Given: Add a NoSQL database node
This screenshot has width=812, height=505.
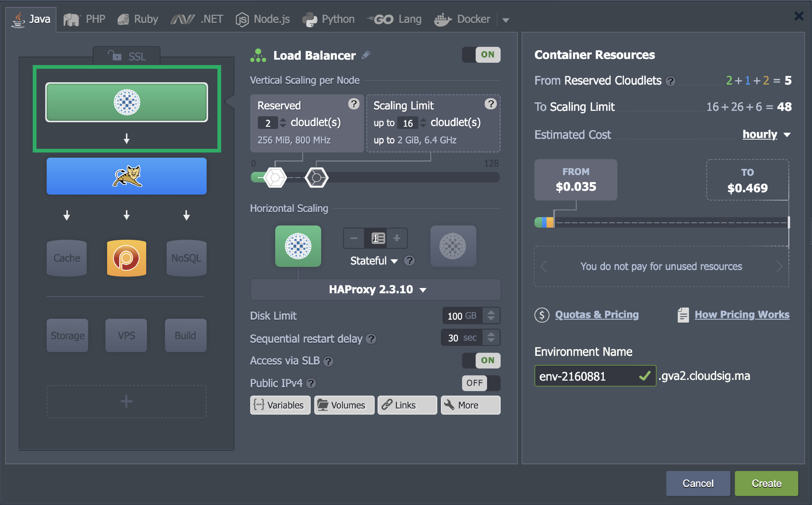Looking at the screenshot, I should (187, 258).
